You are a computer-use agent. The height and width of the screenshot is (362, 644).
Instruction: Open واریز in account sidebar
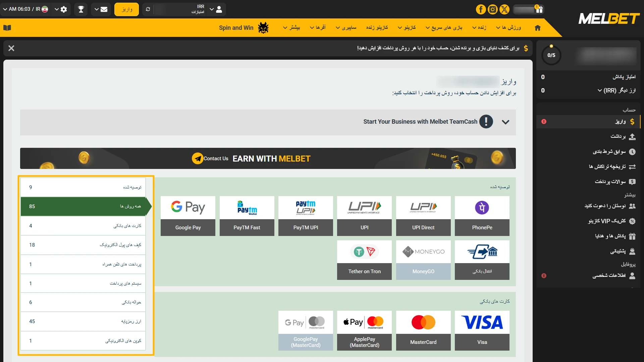pyautogui.click(x=588, y=122)
